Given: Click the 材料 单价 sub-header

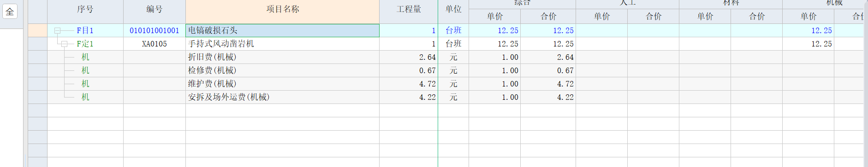Looking at the screenshot, I should point(705,17).
